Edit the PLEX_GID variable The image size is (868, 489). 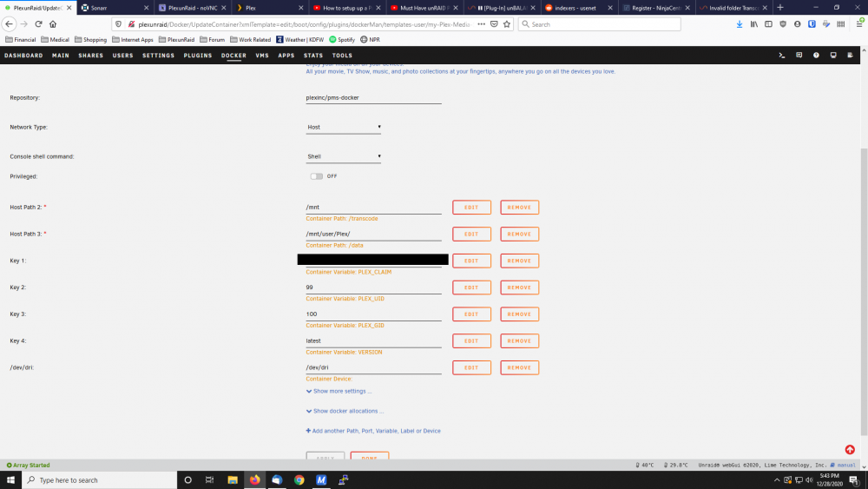pos(471,314)
